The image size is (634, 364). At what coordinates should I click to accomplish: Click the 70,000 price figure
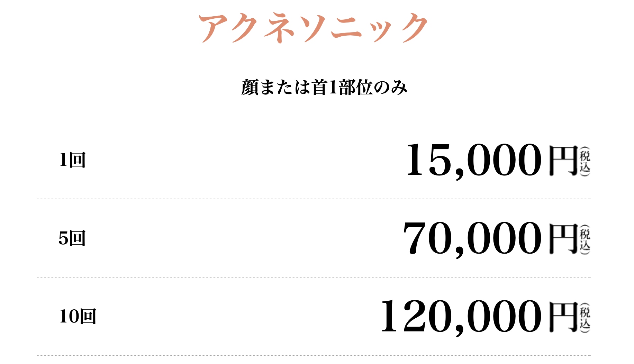pyautogui.click(x=472, y=239)
